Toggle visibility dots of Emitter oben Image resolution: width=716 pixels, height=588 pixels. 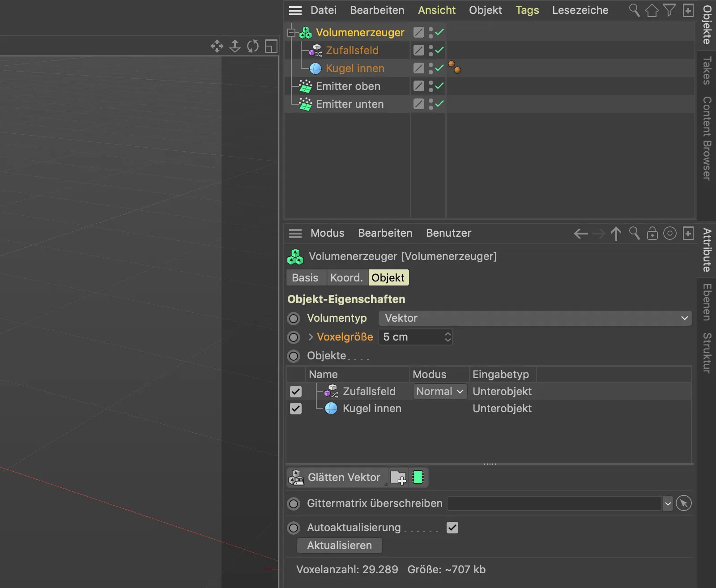click(430, 86)
